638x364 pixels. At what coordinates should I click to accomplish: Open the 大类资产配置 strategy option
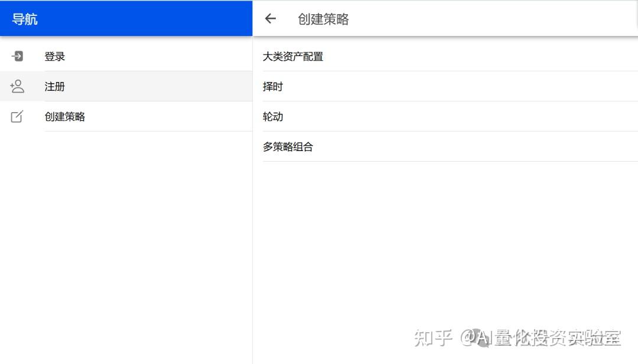point(294,56)
